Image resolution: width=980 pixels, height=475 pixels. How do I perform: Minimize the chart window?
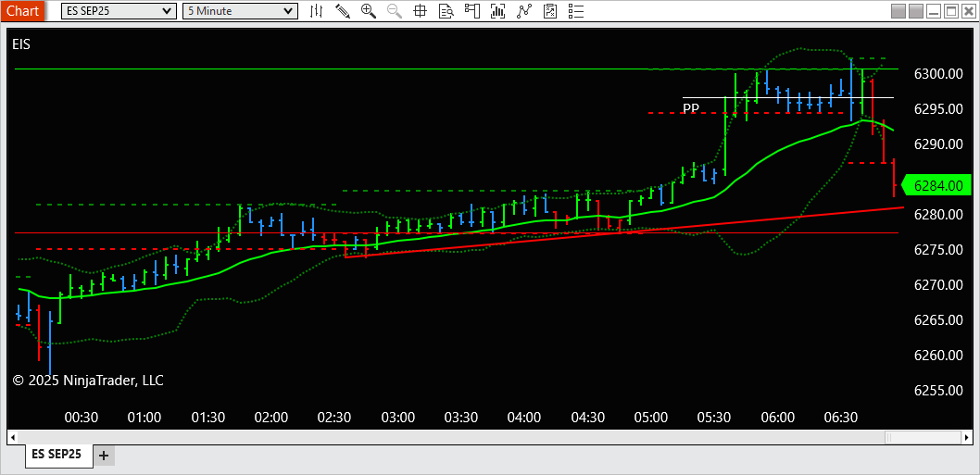click(x=933, y=10)
